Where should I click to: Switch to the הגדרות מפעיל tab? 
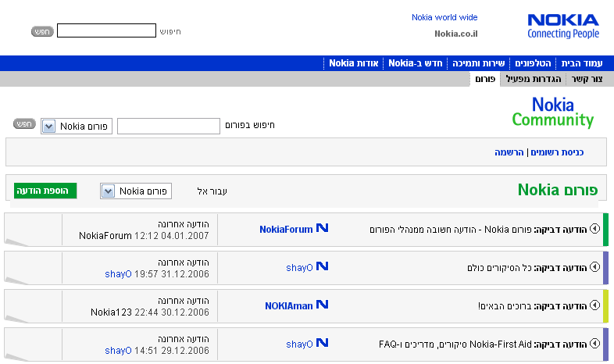click(x=534, y=79)
